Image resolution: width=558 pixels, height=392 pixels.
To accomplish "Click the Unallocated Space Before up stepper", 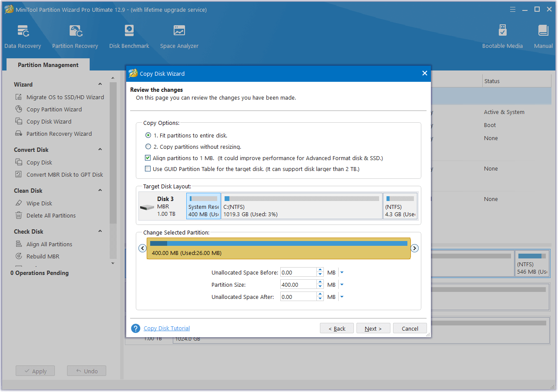I will (x=320, y=270).
